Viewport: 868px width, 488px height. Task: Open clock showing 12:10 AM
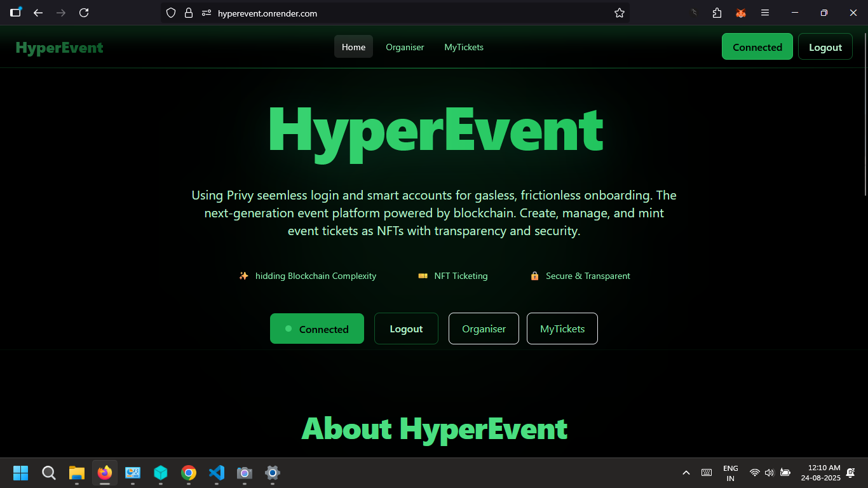pyautogui.click(x=820, y=473)
